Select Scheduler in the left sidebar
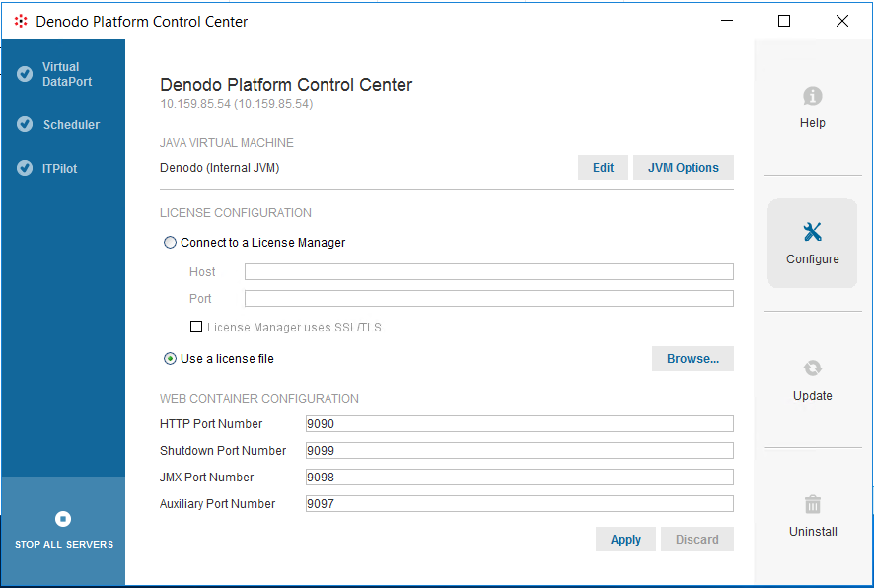Image resolution: width=874 pixels, height=588 pixels. (x=71, y=125)
